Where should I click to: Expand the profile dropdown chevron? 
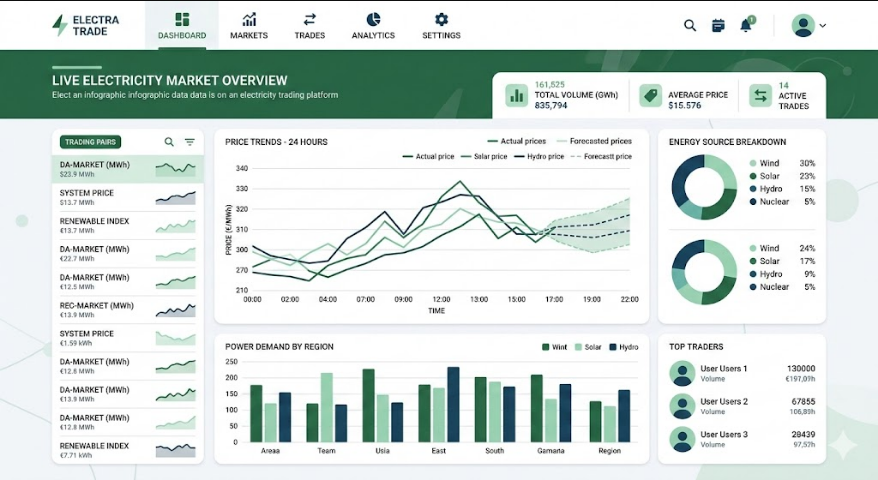click(x=823, y=26)
